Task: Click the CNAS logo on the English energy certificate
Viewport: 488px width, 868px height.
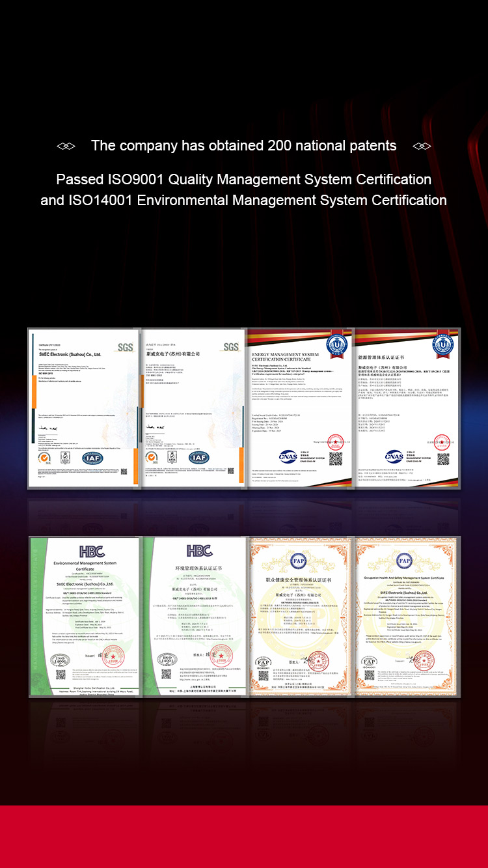Action: coord(288,456)
